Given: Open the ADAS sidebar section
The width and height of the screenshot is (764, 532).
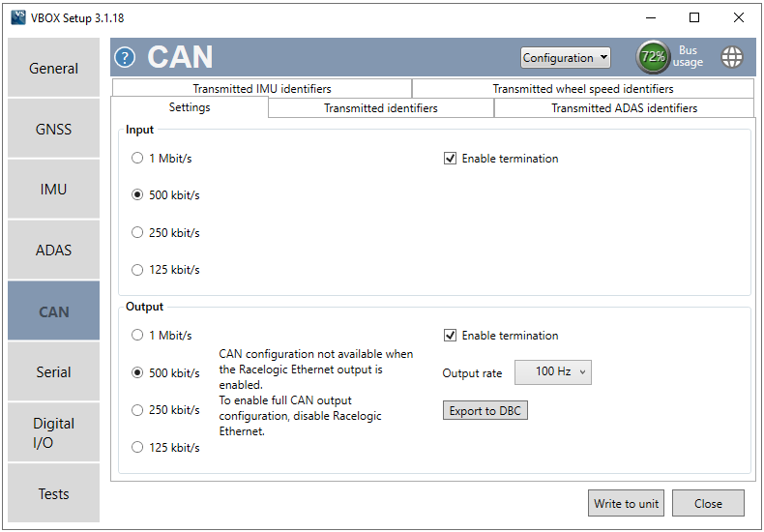Looking at the screenshot, I should (53, 250).
